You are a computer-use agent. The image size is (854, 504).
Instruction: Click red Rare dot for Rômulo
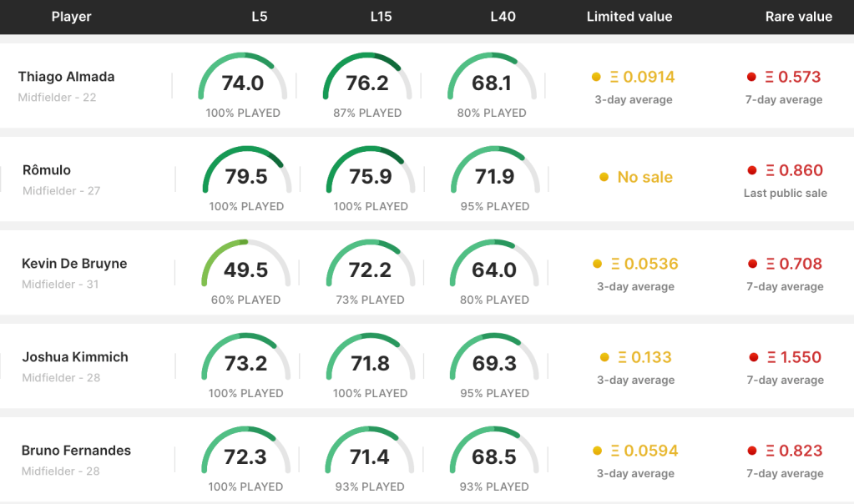(x=752, y=170)
